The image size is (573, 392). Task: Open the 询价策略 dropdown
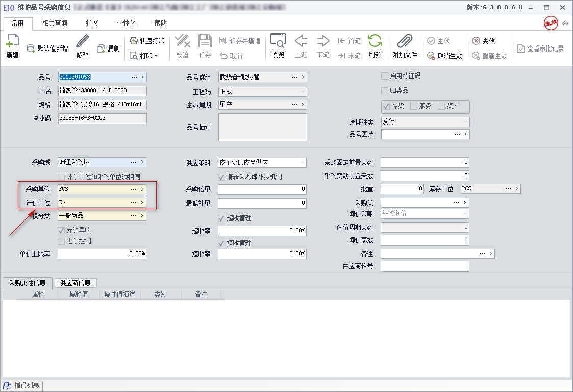(x=465, y=213)
